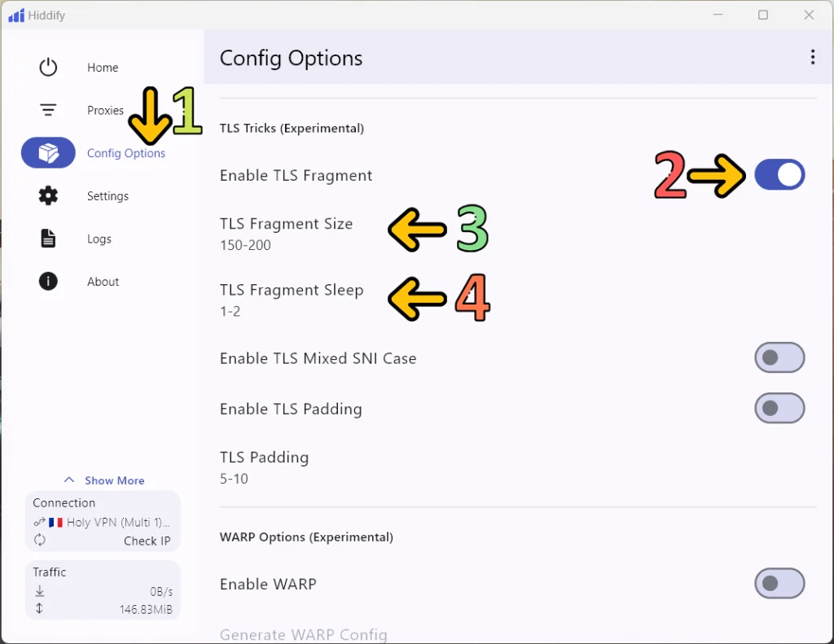Click the Hiddify logo in title bar
The height and width of the screenshot is (644, 834).
coord(15,14)
